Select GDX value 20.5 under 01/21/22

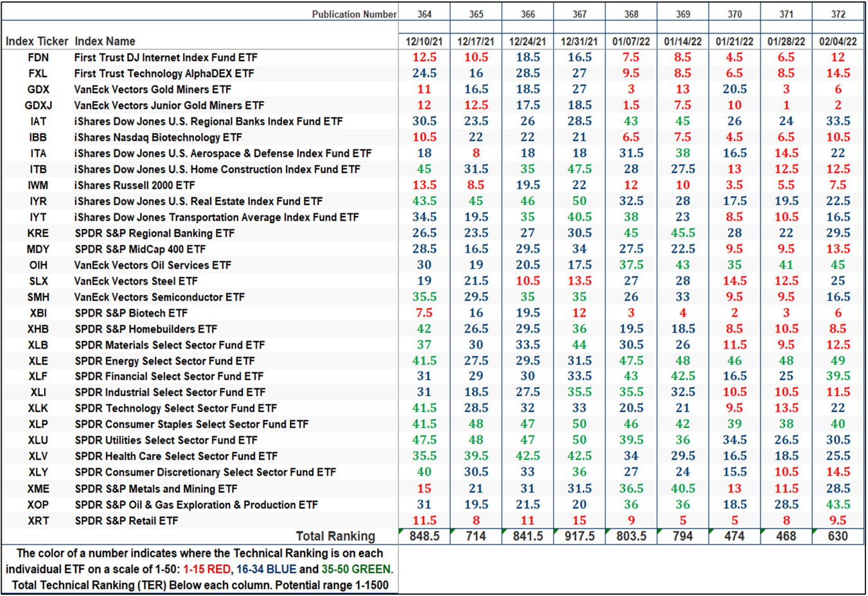pyautogui.click(x=734, y=89)
